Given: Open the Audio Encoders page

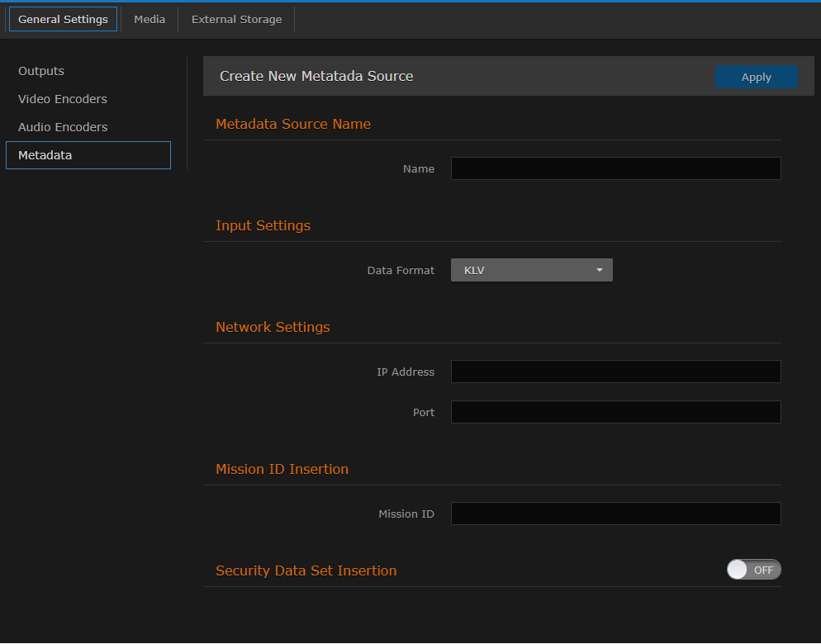Looking at the screenshot, I should 63,127.
